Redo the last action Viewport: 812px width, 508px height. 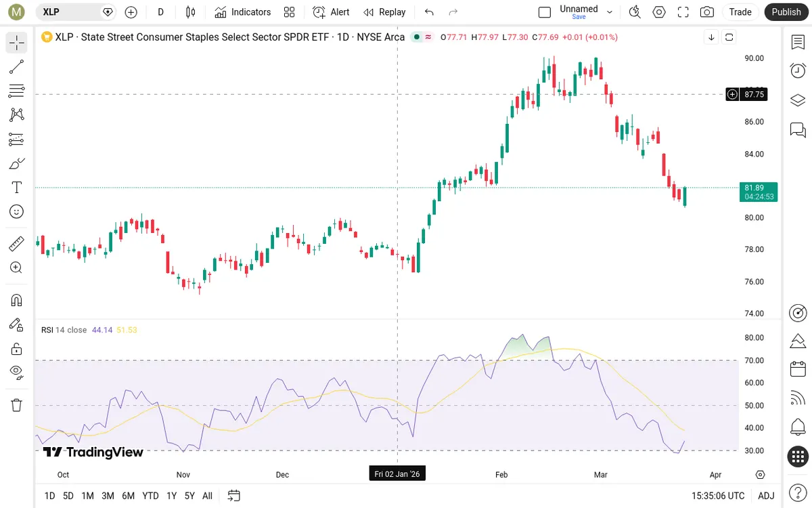[453, 12]
